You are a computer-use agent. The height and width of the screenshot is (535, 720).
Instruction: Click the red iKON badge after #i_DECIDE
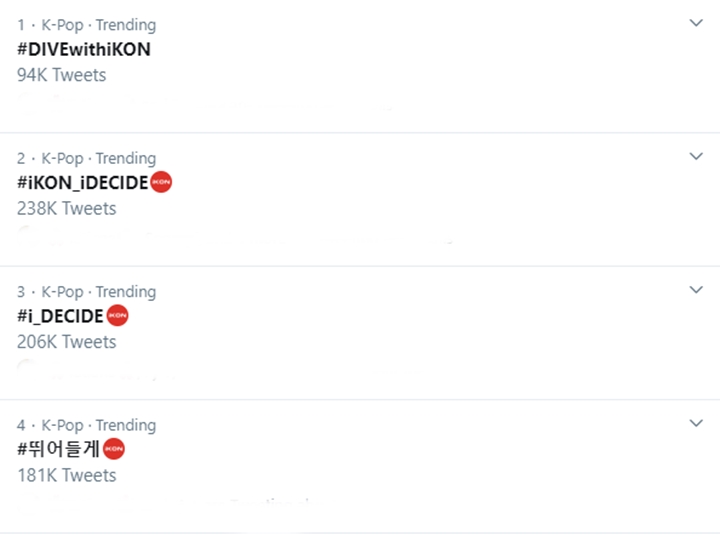(x=117, y=316)
